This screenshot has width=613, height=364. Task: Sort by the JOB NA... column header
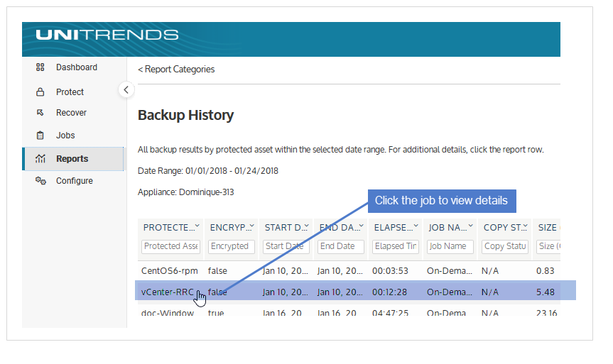447,228
